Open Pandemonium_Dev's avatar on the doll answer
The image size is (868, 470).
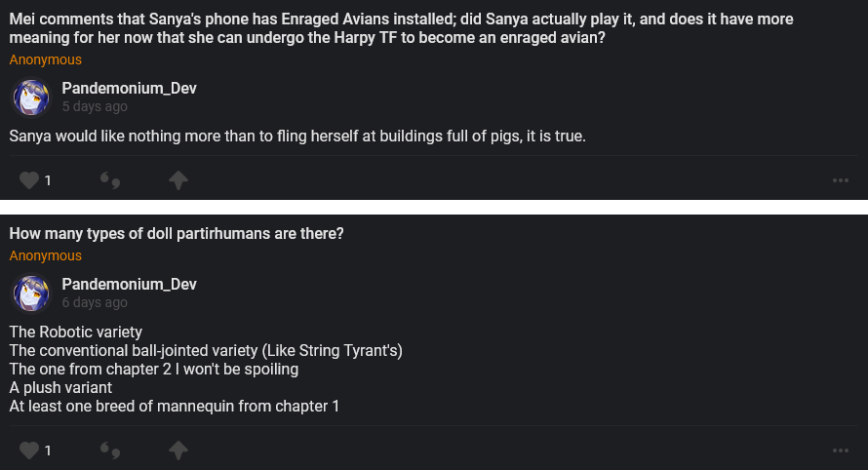31,294
